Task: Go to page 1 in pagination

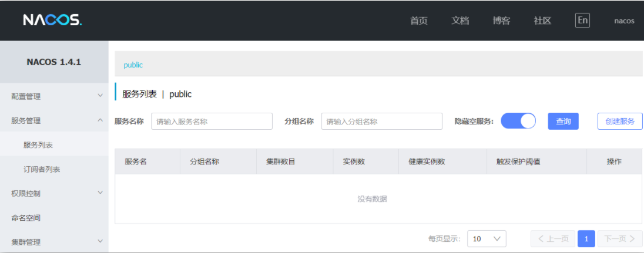Action: pos(586,239)
